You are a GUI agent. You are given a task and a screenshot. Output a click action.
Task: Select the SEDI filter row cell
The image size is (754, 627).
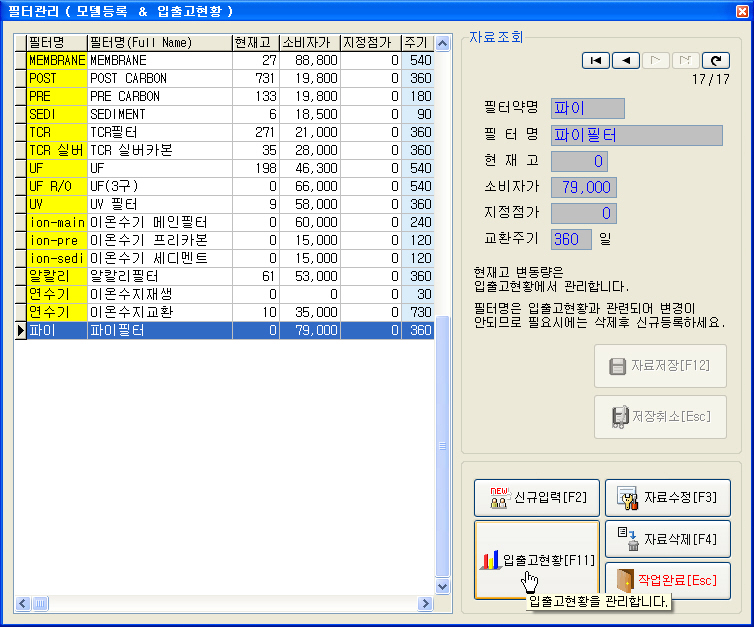[57, 114]
